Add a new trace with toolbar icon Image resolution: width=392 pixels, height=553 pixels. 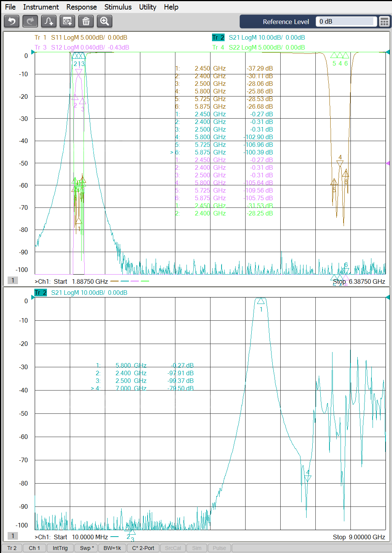(49, 21)
